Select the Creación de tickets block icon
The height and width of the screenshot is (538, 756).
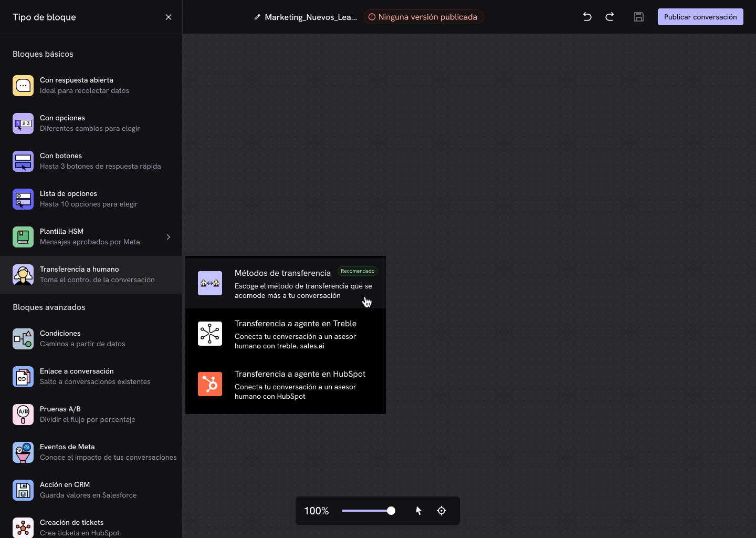(23, 527)
